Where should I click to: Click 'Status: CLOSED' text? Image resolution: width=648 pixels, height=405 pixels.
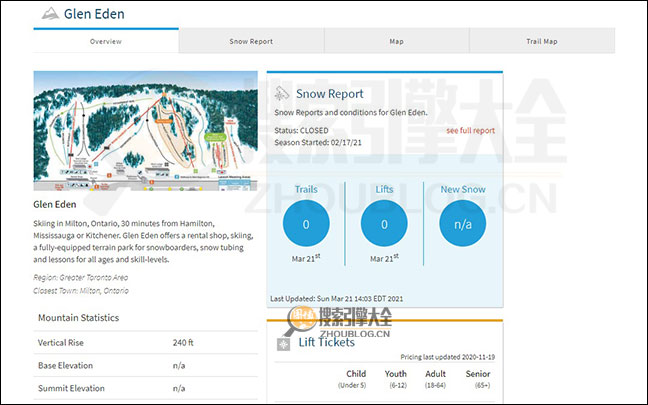pyautogui.click(x=301, y=131)
